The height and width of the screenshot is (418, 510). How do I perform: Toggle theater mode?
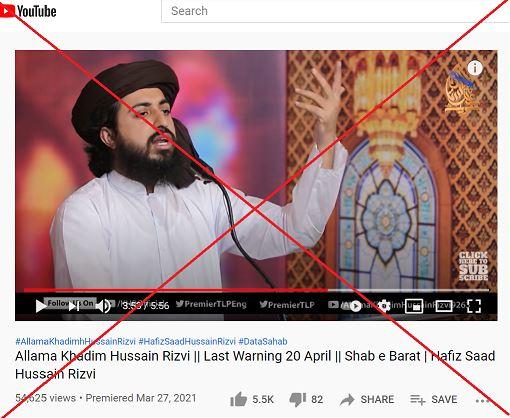(444, 306)
